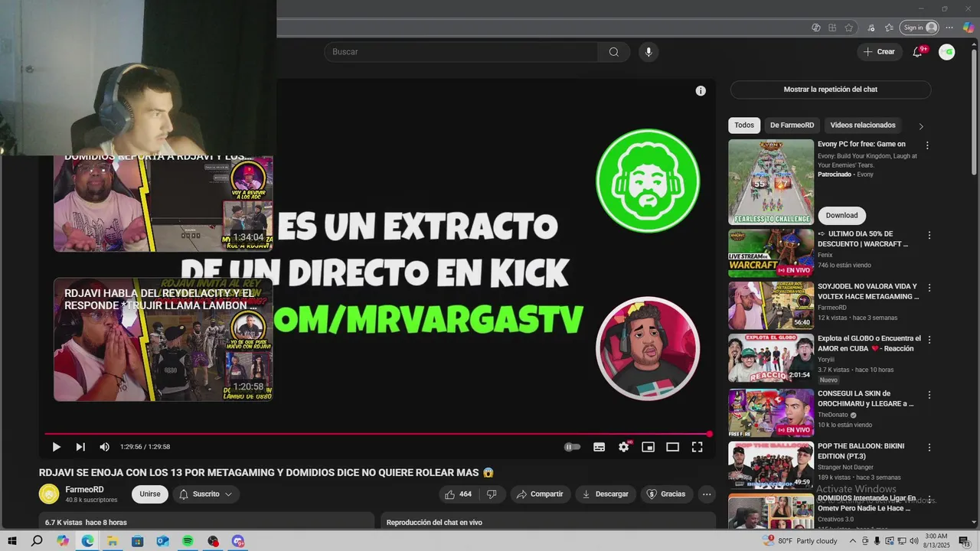This screenshot has width=980, height=551.
Task: Toggle the autoplay switch in the player
Action: pos(573,447)
